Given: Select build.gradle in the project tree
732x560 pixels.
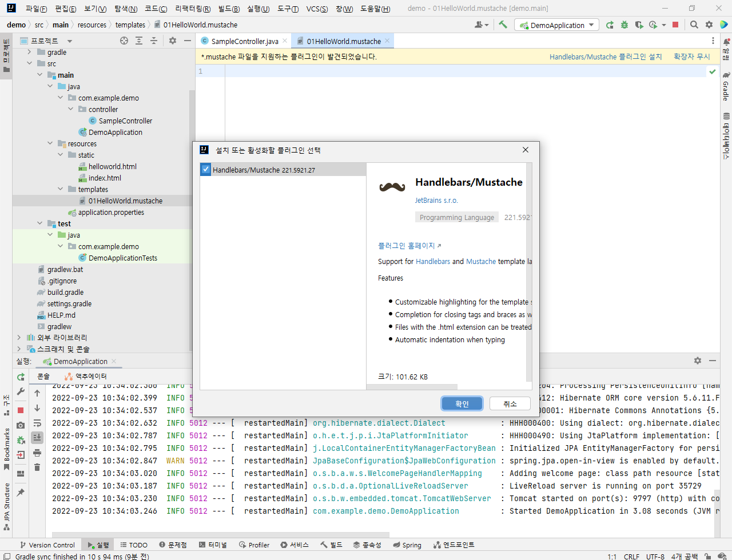Looking at the screenshot, I should pyautogui.click(x=65, y=292).
